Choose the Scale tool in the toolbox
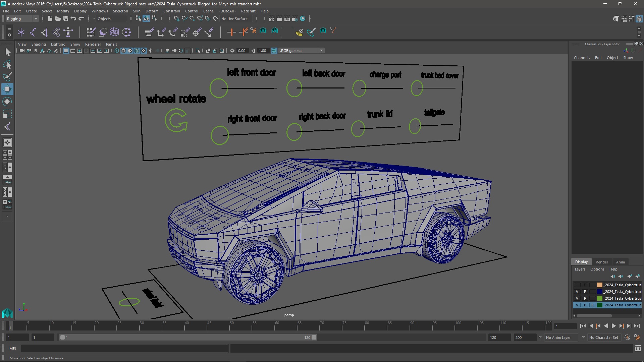 [x=7, y=114]
